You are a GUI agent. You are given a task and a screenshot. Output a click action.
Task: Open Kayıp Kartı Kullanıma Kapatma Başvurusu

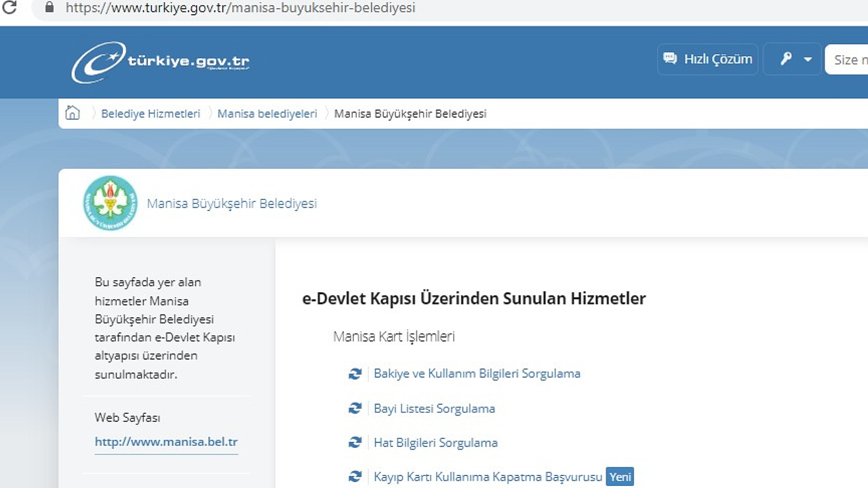click(x=488, y=477)
